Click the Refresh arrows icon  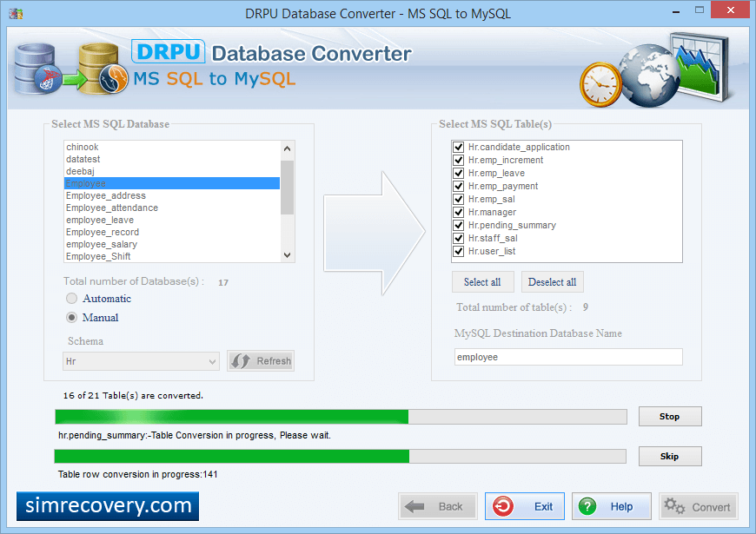240,361
